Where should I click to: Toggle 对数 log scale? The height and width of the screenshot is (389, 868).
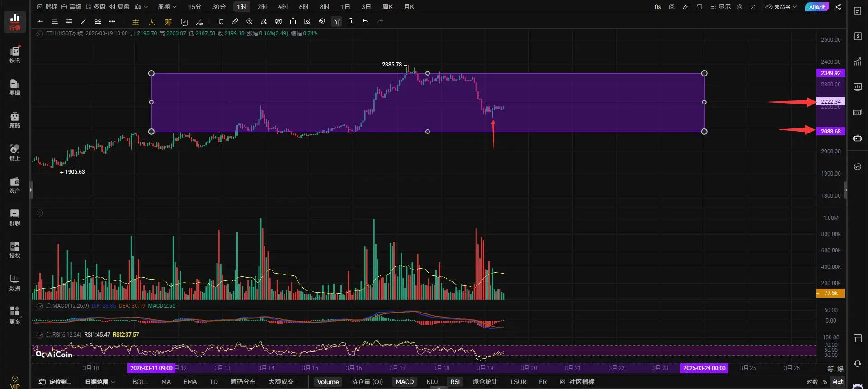click(x=812, y=382)
